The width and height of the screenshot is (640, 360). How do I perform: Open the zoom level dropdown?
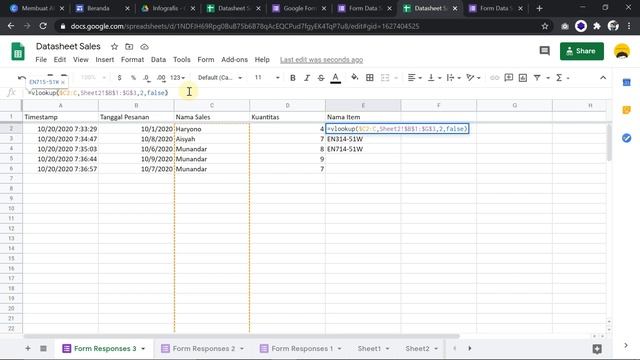pyautogui.click(x=93, y=78)
